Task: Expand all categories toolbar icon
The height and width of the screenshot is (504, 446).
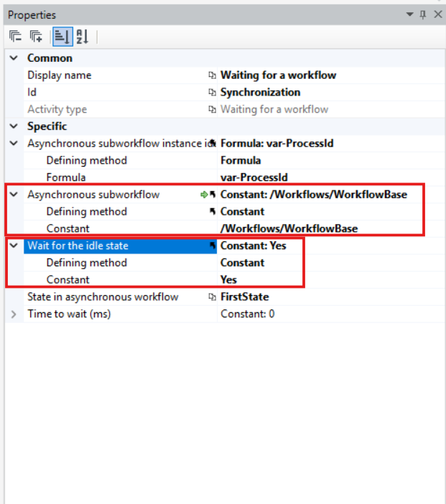Action: click(x=36, y=37)
